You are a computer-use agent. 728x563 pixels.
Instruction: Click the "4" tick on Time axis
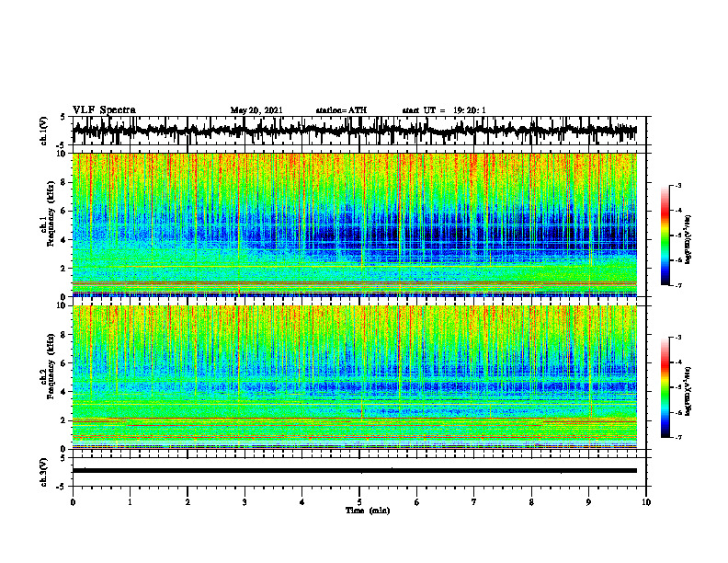click(x=302, y=502)
